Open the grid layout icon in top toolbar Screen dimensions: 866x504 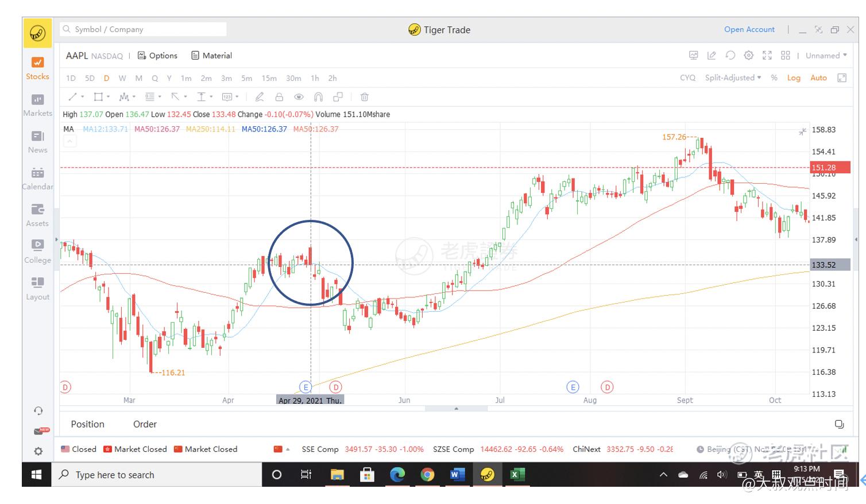point(786,56)
